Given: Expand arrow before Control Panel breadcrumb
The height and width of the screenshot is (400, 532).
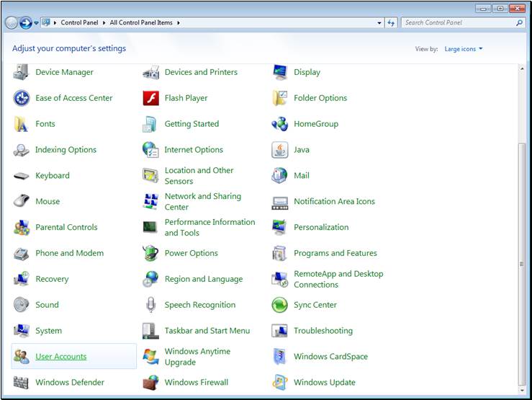Looking at the screenshot, I should 55,23.
